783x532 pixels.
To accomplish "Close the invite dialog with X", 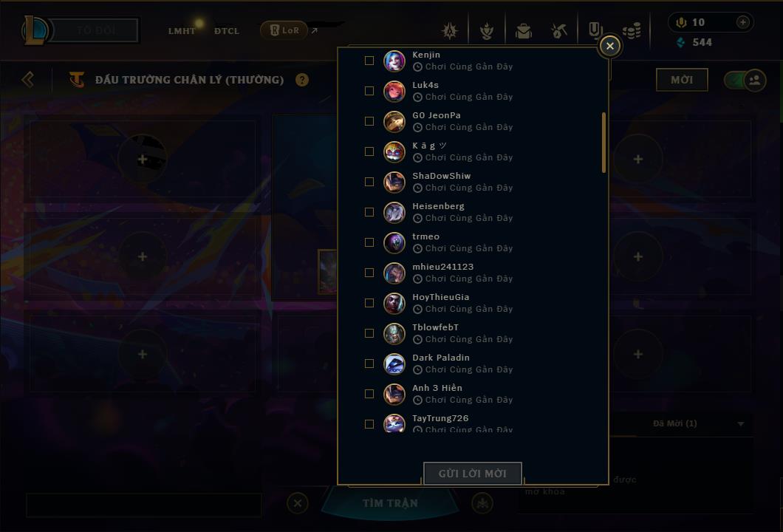I will (609, 46).
